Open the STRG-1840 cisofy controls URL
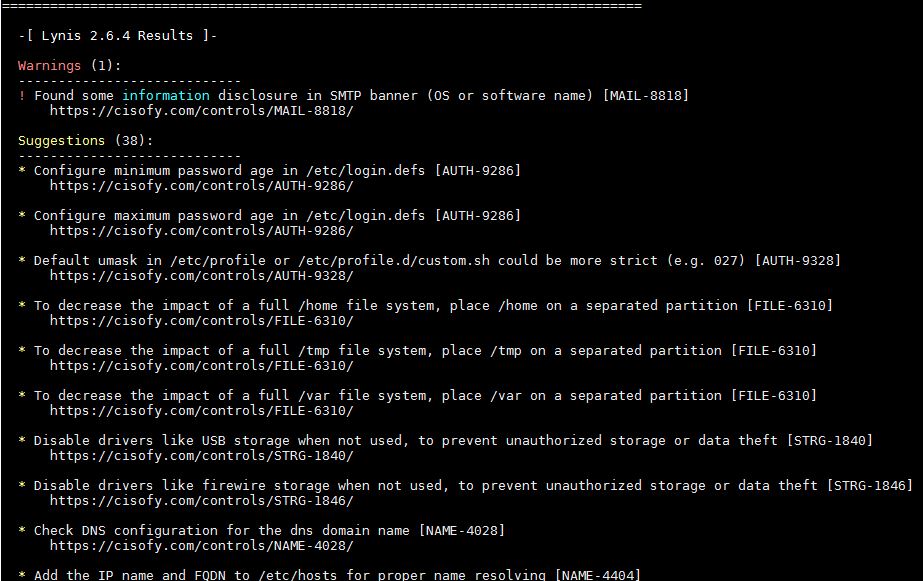Image resolution: width=923 pixels, height=581 pixels. [201, 456]
